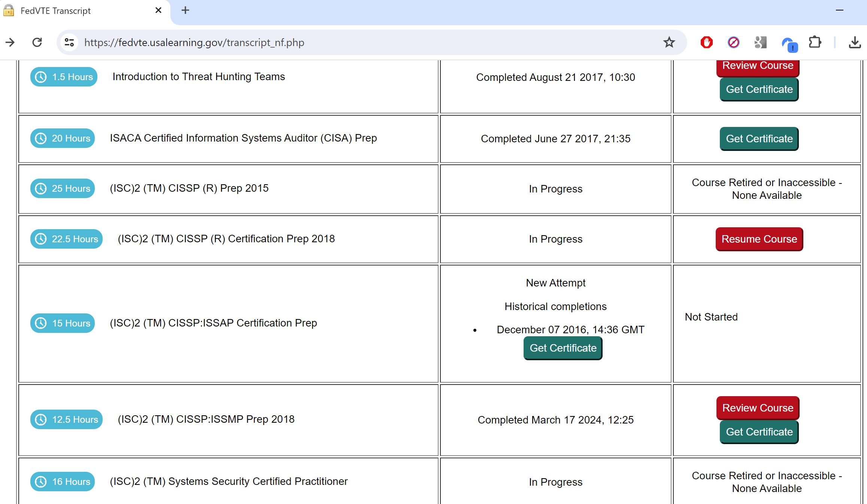Bookmark this page with star icon
The height and width of the screenshot is (504, 867).
coord(669,42)
